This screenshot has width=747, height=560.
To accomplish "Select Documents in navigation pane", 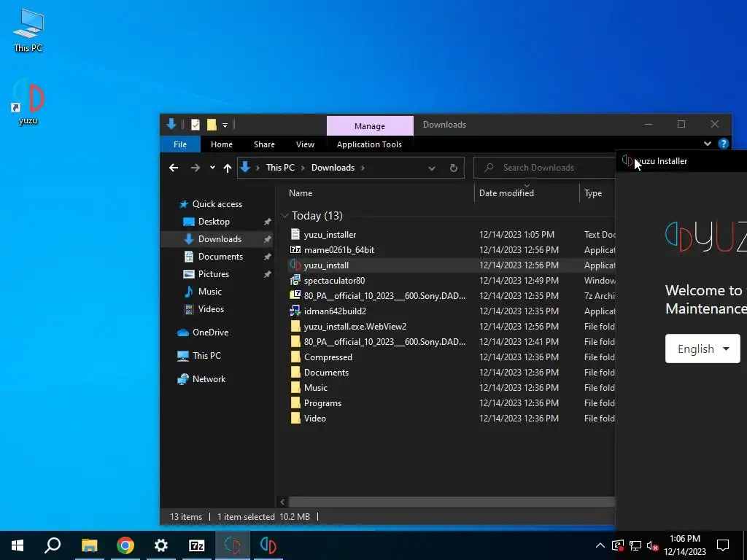I will coord(220,256).
